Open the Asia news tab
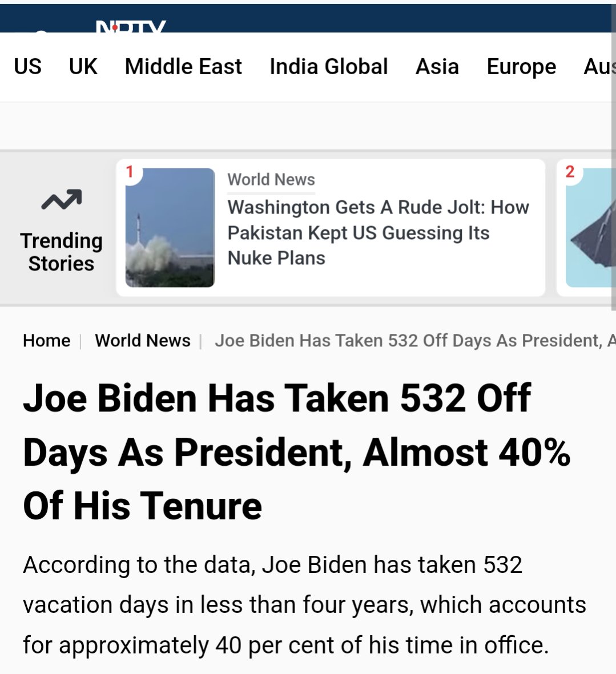Screen dimensions: 616x674 coord(437,67)
